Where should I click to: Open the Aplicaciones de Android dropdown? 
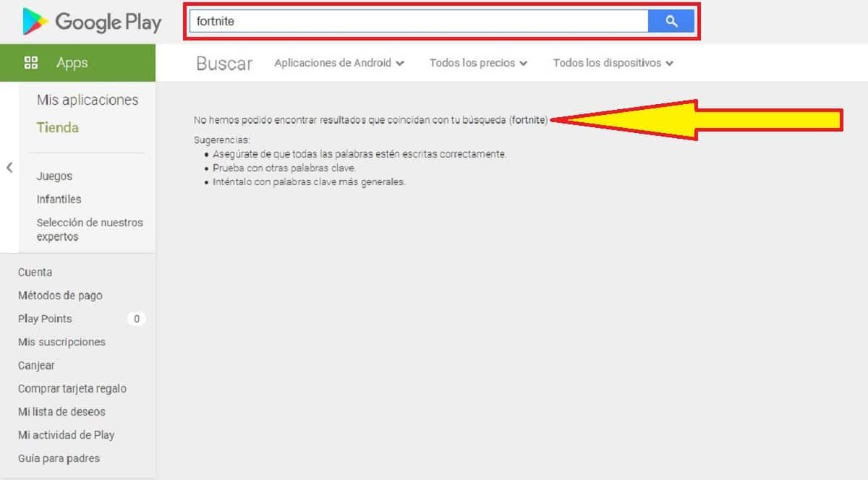pos(339,63)
